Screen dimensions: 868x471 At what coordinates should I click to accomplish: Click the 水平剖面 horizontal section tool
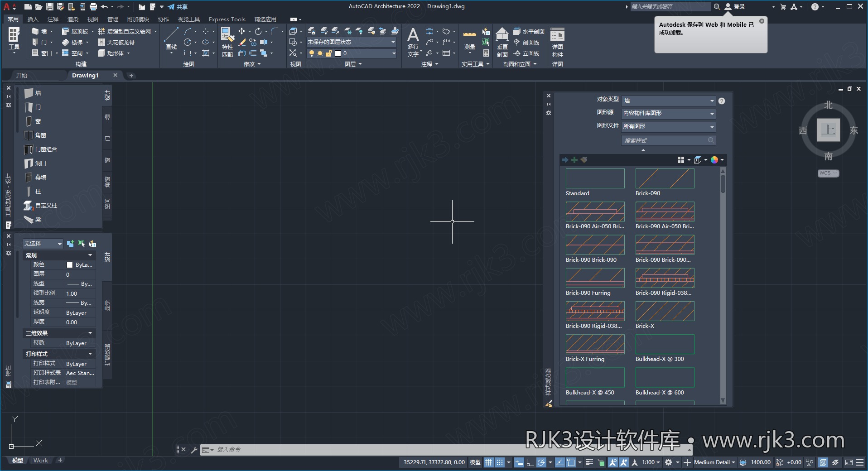(x=529, y=31)
